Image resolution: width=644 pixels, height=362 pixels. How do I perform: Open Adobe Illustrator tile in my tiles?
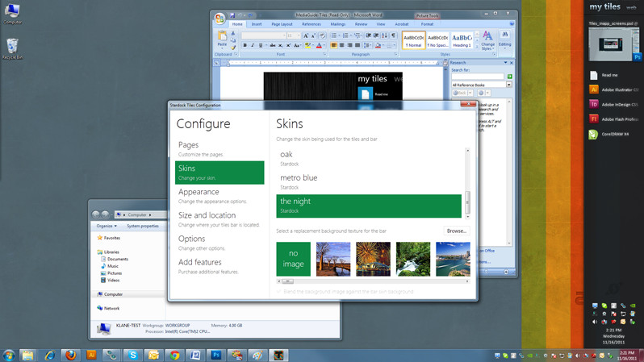click(614, 89)
